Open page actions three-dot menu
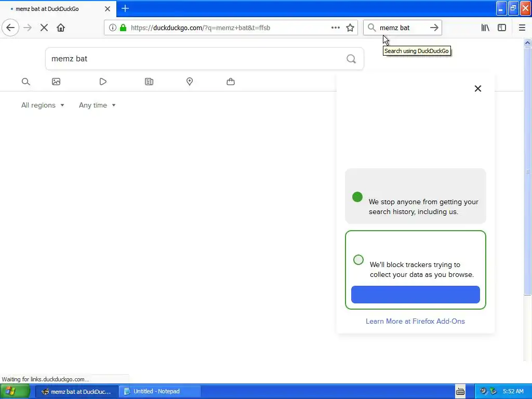The image size is (532, 399). pos(335,28)
